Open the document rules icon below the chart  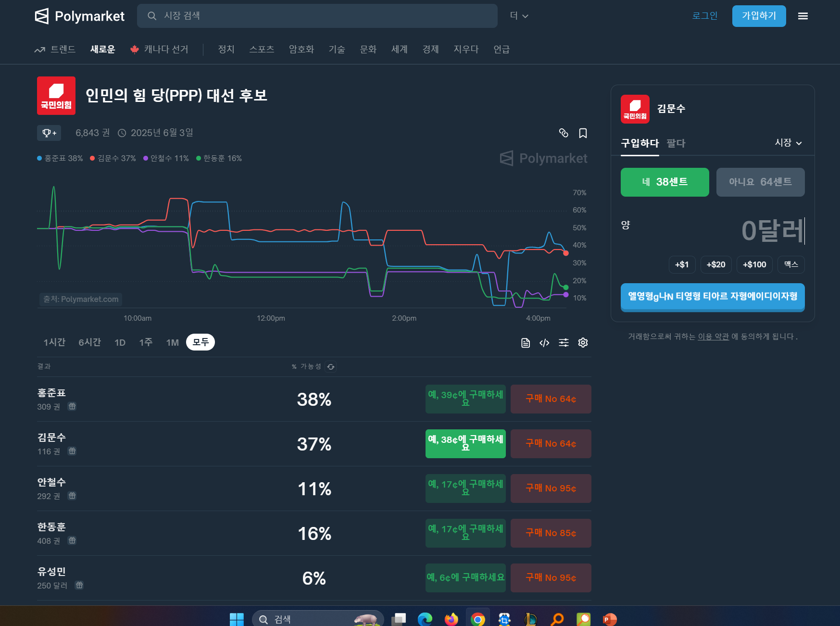(x=526, y=343)
